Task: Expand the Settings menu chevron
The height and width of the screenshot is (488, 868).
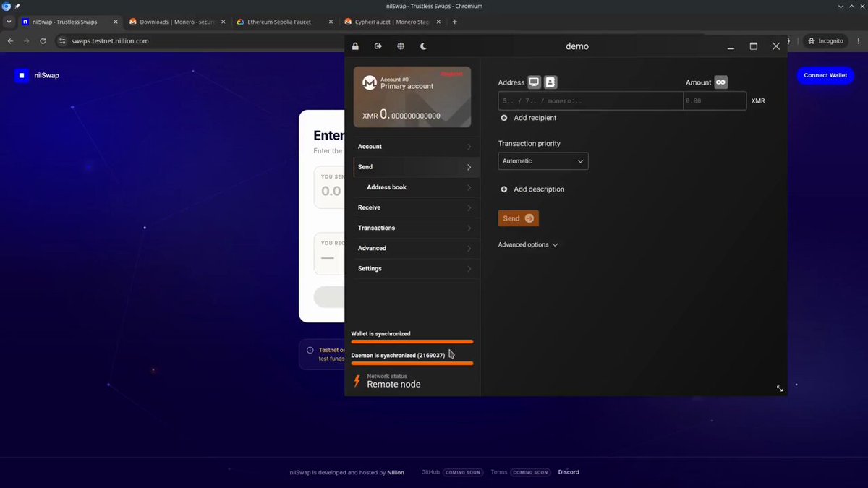Action: tap(469, 269)
